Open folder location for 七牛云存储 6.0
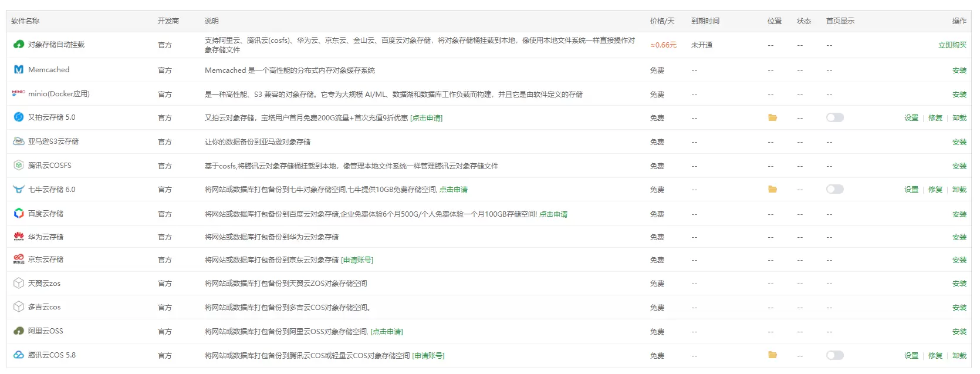 pyautogui.click(x=772, y=190)
